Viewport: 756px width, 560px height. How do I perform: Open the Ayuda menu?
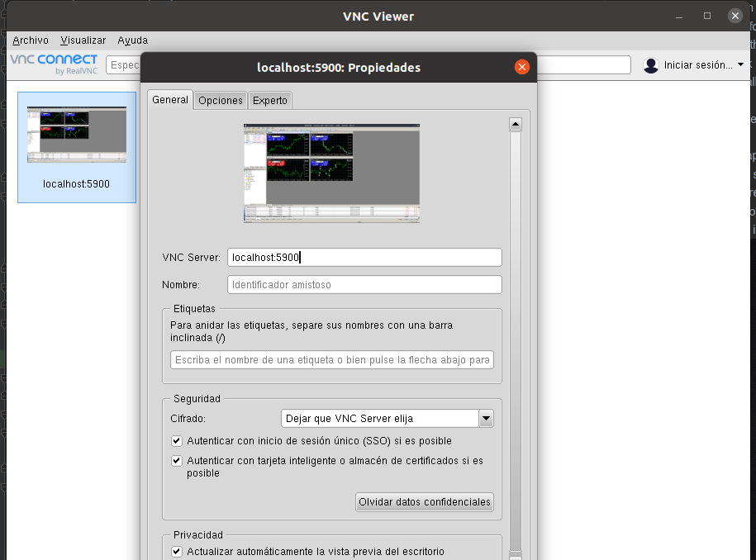pos(132,40)
